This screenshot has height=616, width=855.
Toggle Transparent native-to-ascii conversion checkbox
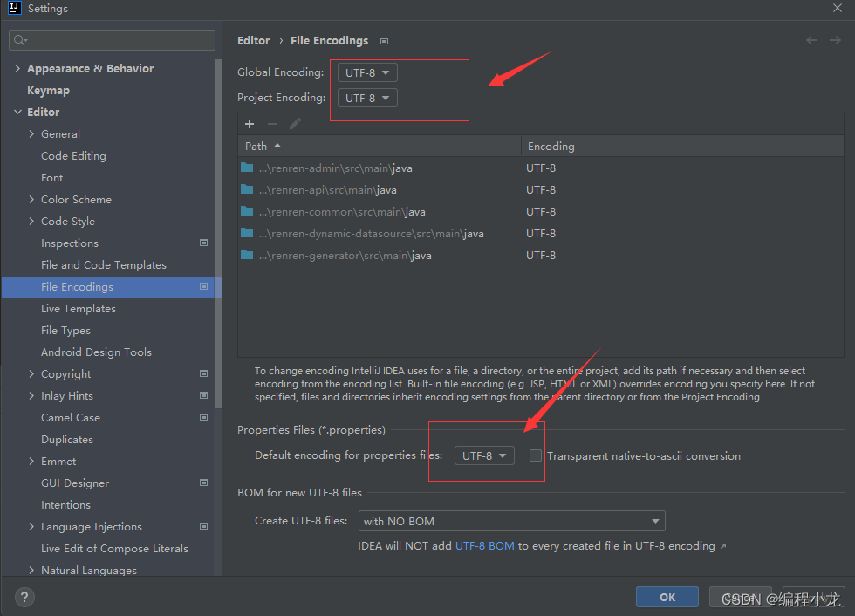[x=536, y=455]
